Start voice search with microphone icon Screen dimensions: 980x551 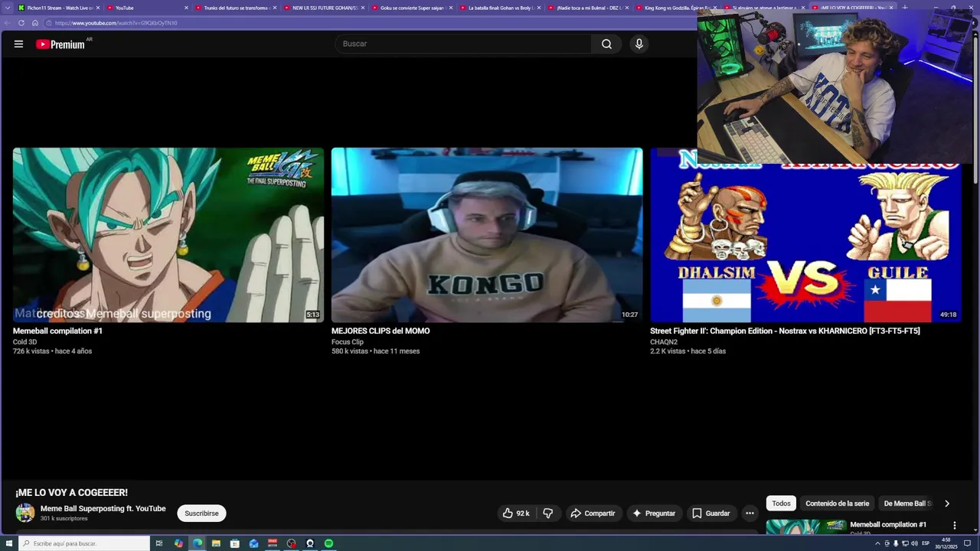tap(639, 44)
